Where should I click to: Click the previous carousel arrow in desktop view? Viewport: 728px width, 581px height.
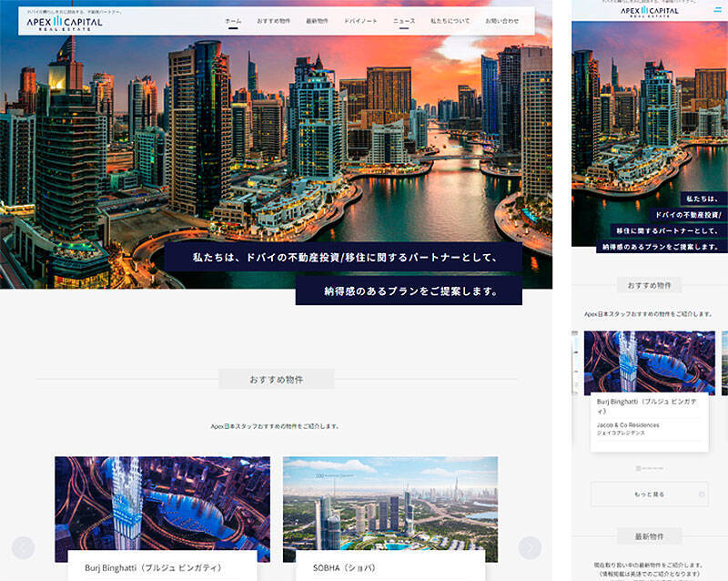coord(24,547)
